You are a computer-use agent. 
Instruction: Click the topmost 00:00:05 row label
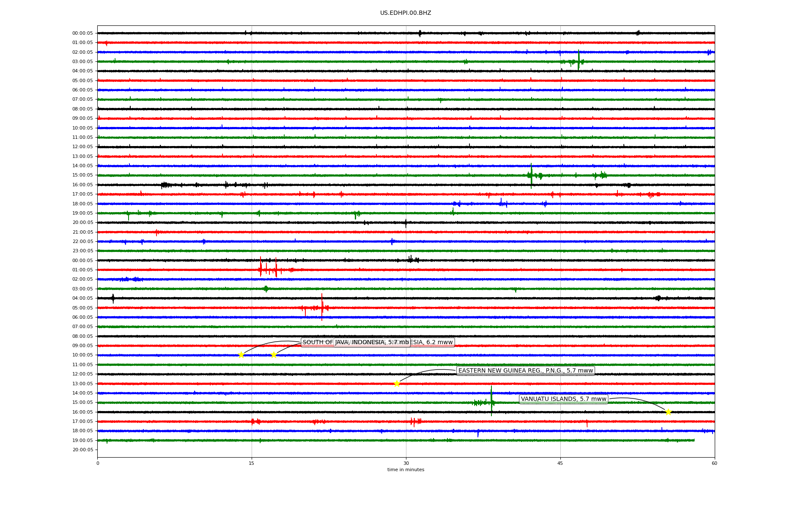[x=82, y=33]
